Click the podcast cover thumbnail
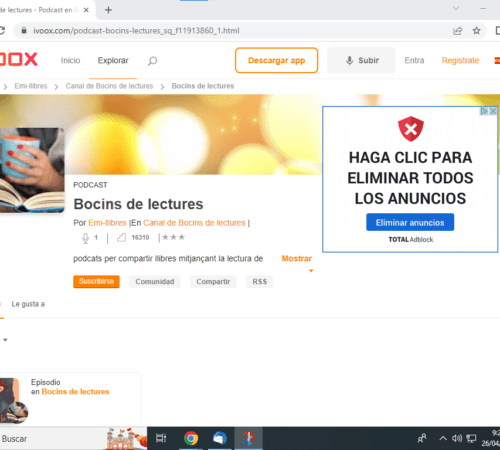Image resolution: width=500 pixels, height=450 pixels. click(x=32, y=170)
